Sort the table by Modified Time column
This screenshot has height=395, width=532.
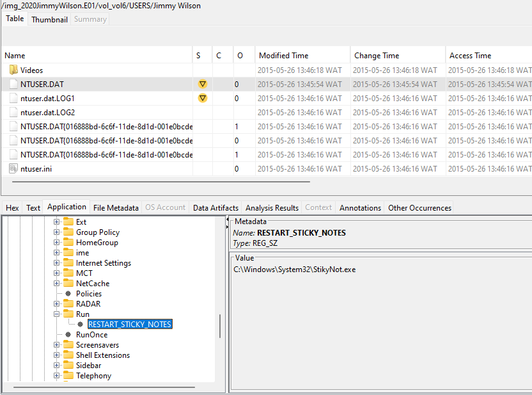283,56
